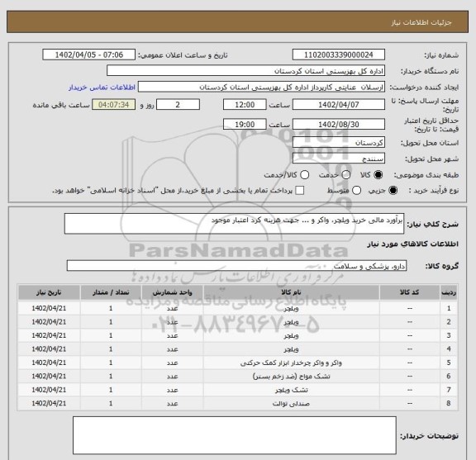Click the صندلی توالت item name
The image size is (476, 460).
pos(291,404)
